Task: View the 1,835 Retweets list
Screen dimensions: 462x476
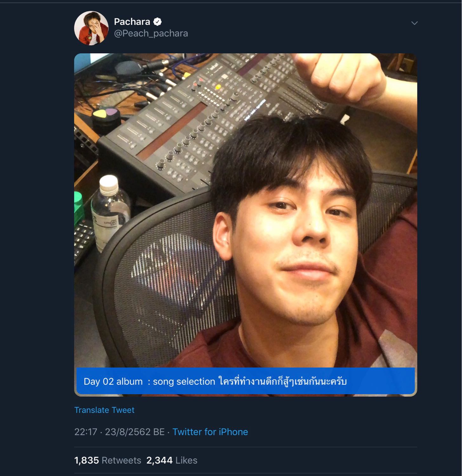Action: [x=108, y=460]
